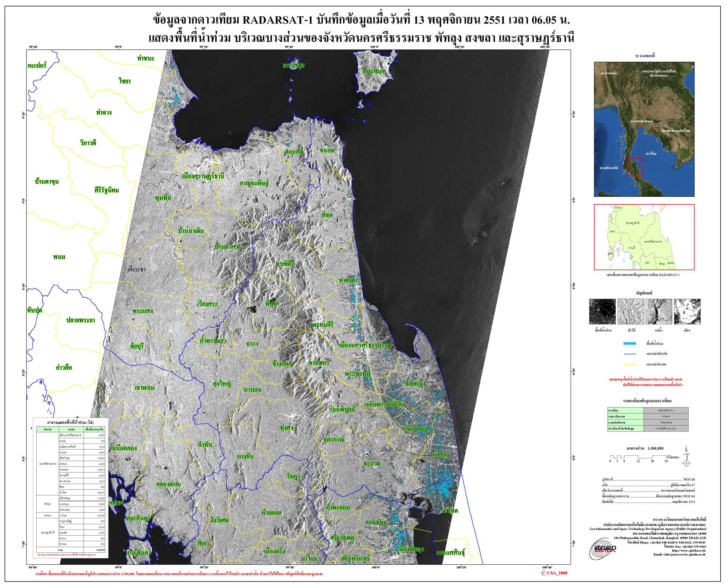Click the cyan flood area legend swatch

point(629,343)
